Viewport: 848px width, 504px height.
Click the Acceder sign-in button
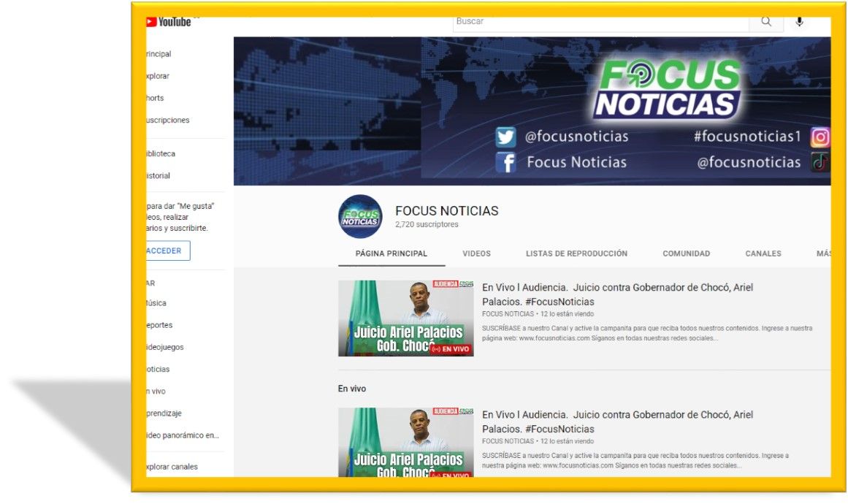point(168,251)
